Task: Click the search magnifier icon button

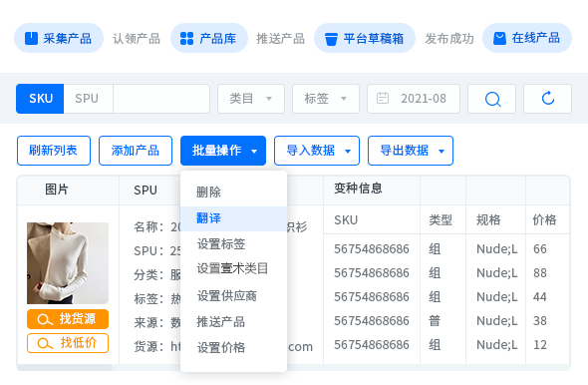Action: click(491, 99)
